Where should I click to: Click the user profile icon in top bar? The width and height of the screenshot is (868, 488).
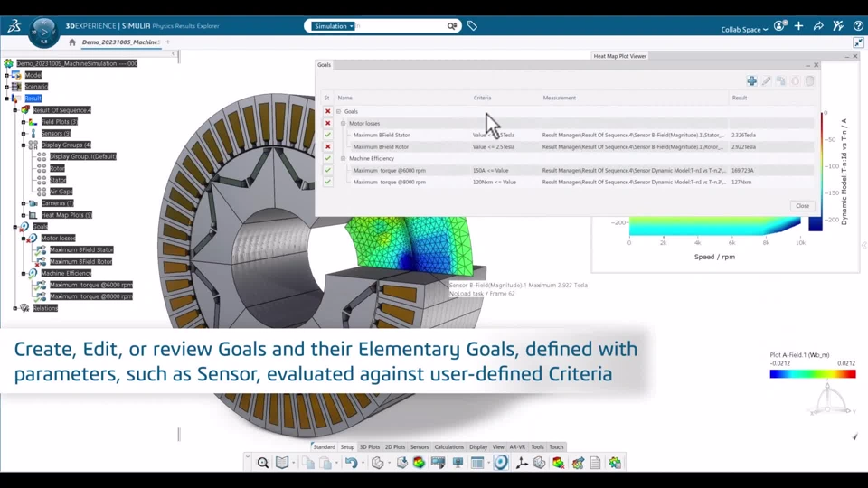coord(780,26)
